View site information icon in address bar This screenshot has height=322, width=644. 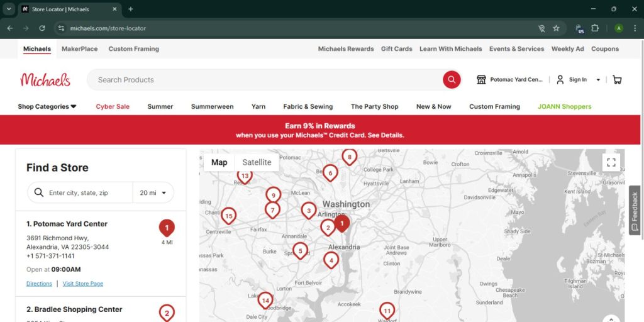(x=61, y=28)
